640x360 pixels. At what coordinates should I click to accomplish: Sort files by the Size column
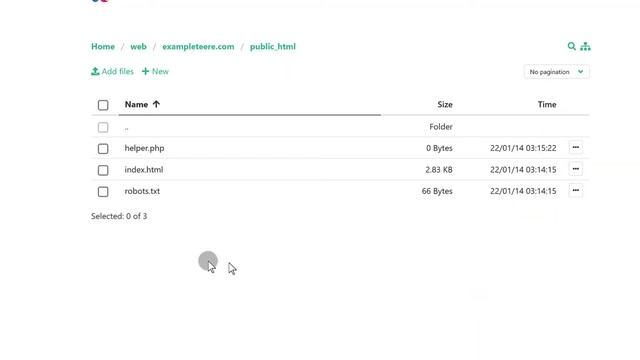[x=445, y=104]
